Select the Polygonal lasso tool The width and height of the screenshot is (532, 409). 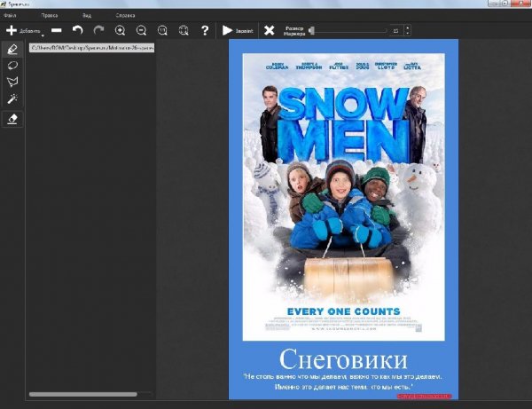coord(12,82)
